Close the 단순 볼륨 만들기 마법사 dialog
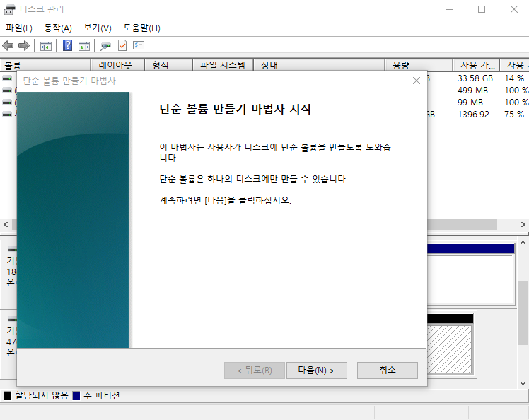This screenshot has height=420, width=529. 417,81
